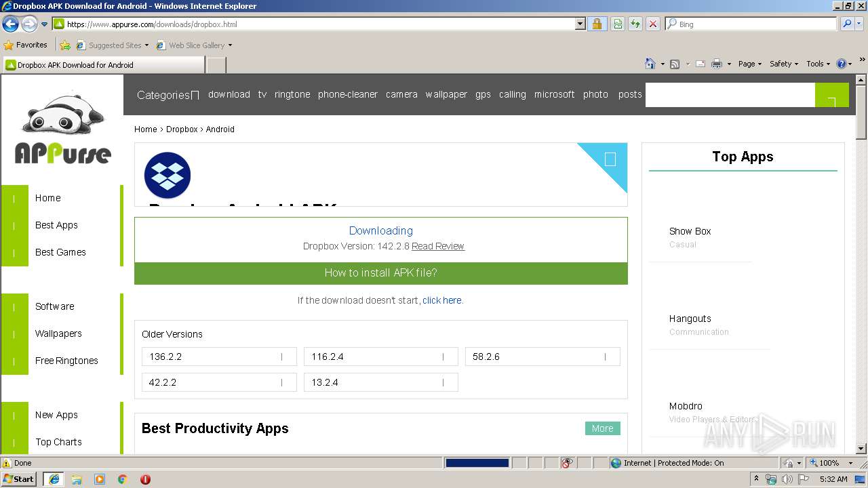
Task: Click the Read Review link
Action: click(x=438, y=246)
